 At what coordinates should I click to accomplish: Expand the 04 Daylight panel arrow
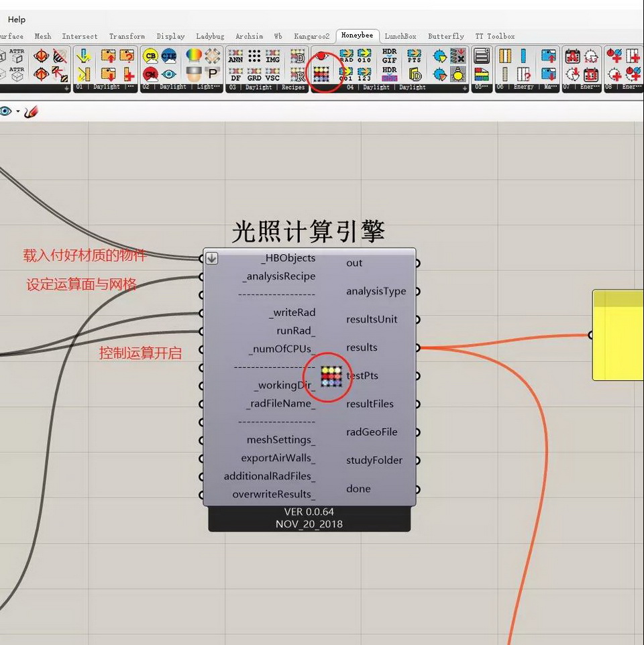click(464, 87)
